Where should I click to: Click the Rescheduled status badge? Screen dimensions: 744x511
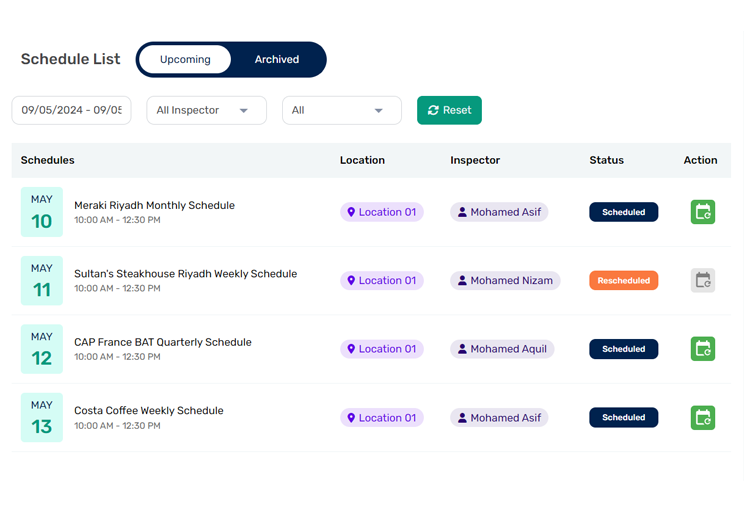click(x=623, y=280)
